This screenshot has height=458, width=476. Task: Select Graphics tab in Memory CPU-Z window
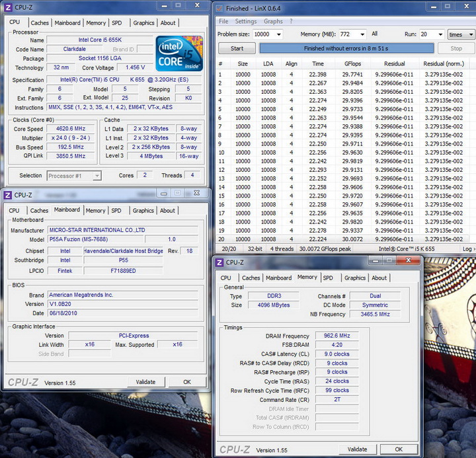tap(355, 278)
